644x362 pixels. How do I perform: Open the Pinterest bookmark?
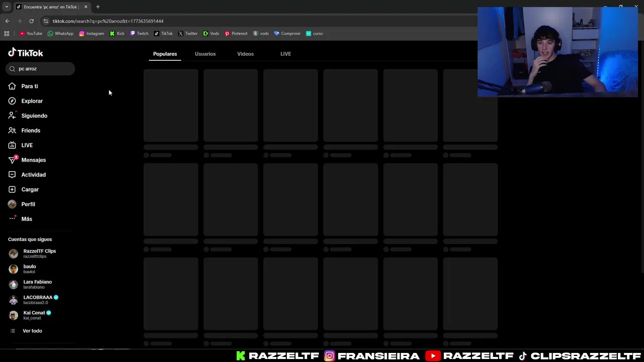(236, 34)
